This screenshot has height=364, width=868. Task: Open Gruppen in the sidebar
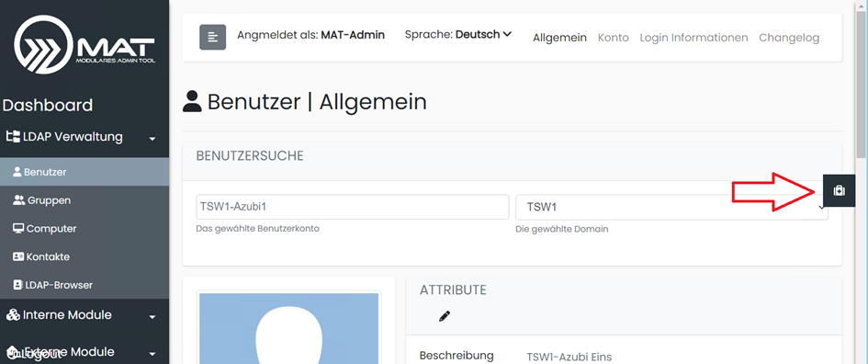click(x=85, y=200)
